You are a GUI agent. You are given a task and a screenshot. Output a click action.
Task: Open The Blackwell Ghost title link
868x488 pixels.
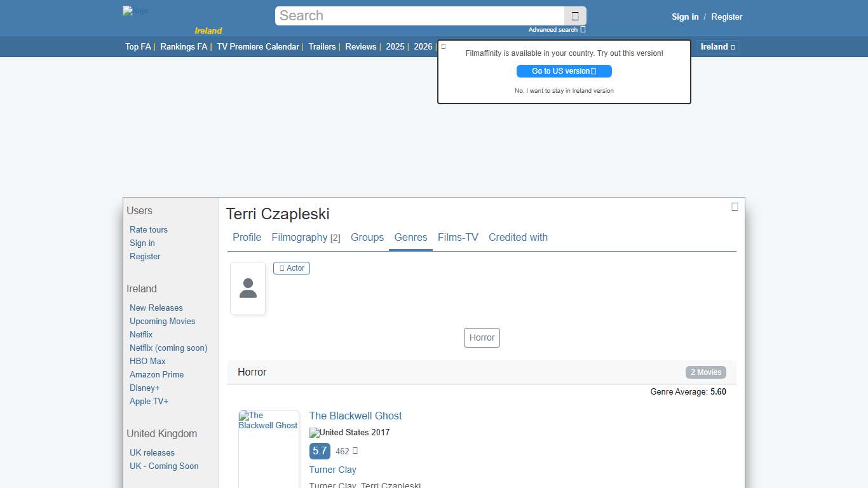coord(355,416)
